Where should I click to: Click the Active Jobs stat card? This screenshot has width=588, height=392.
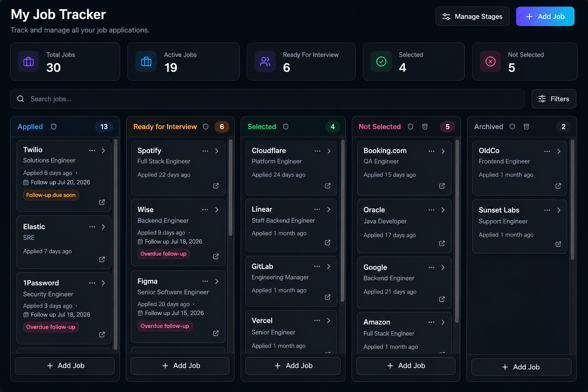[x=183, y=62]
